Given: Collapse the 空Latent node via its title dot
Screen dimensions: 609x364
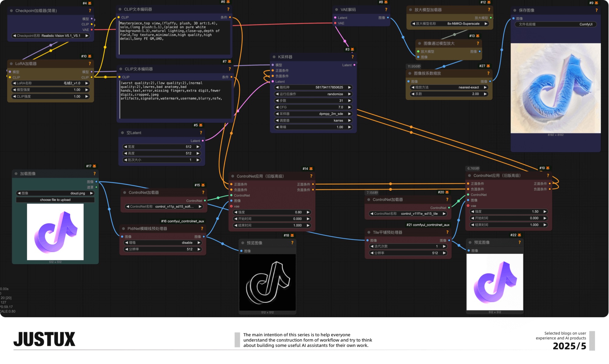Looking at the screenshot, I should pos(122,133).
